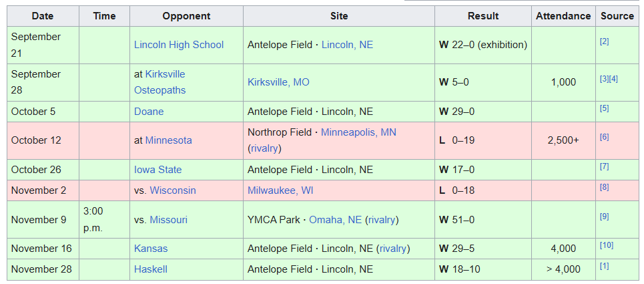Viewport: 644px width, 284px height.
Task: Click the Wisconsin opponent link
Action: coord(172,190)
